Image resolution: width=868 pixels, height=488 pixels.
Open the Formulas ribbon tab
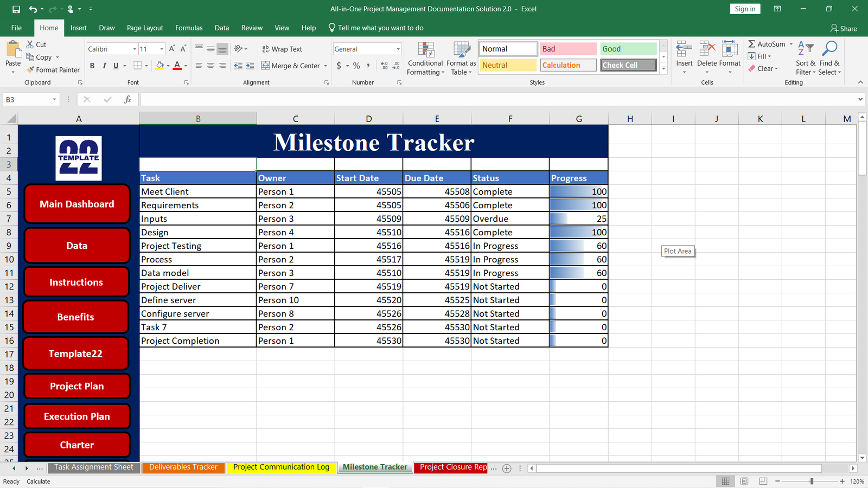click(x=189, y=28)
